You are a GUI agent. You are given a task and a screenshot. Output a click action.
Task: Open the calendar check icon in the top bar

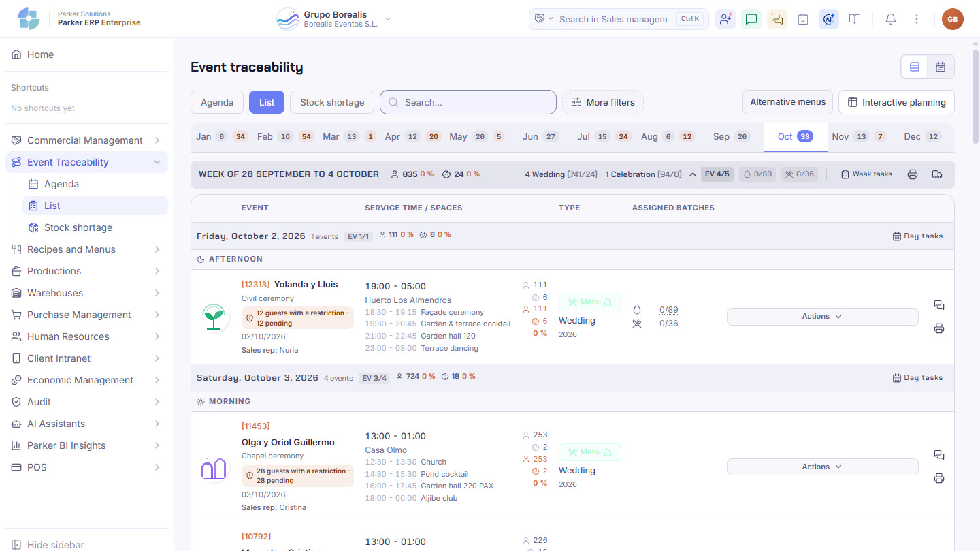(803, 19)
